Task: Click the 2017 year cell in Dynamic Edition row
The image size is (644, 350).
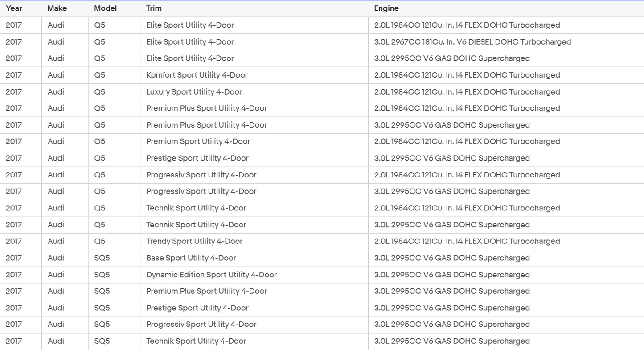Action: tap(21, 275)
